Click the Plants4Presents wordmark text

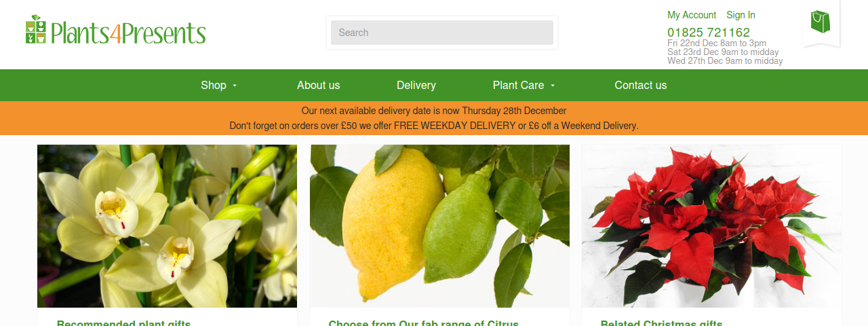tap(128, 33)
